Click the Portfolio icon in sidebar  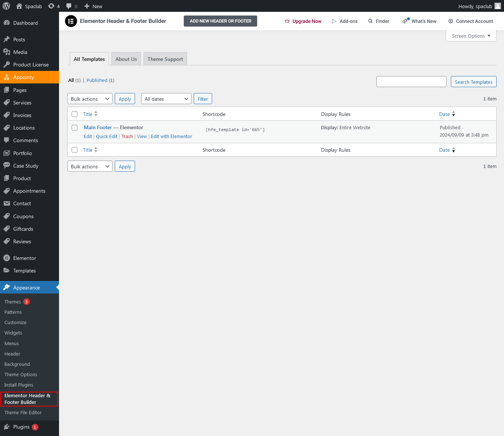coord(7,153)
